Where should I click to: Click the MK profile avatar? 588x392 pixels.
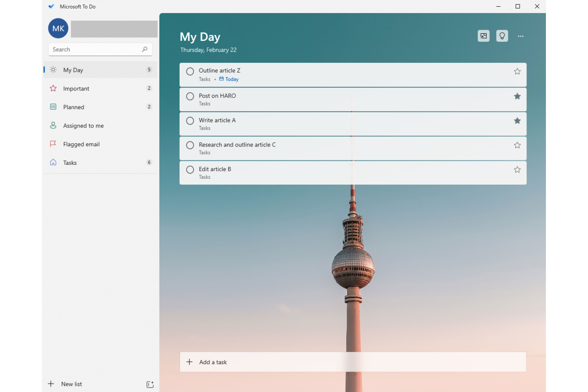[58, 28]
